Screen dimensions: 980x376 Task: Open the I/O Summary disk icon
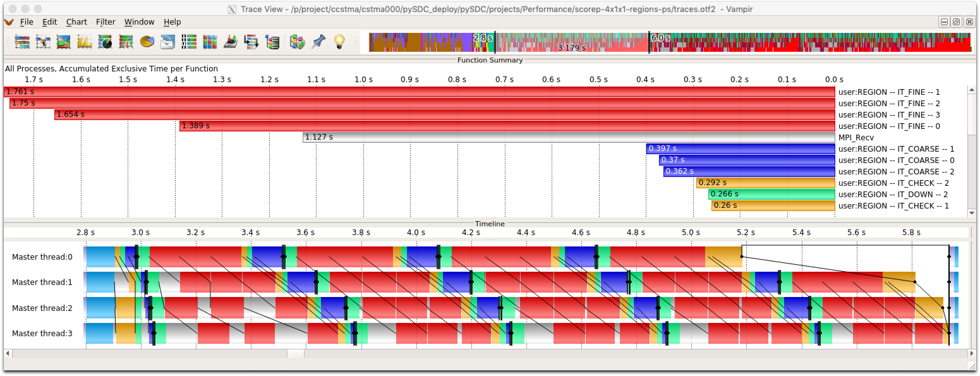click(230, 41)
